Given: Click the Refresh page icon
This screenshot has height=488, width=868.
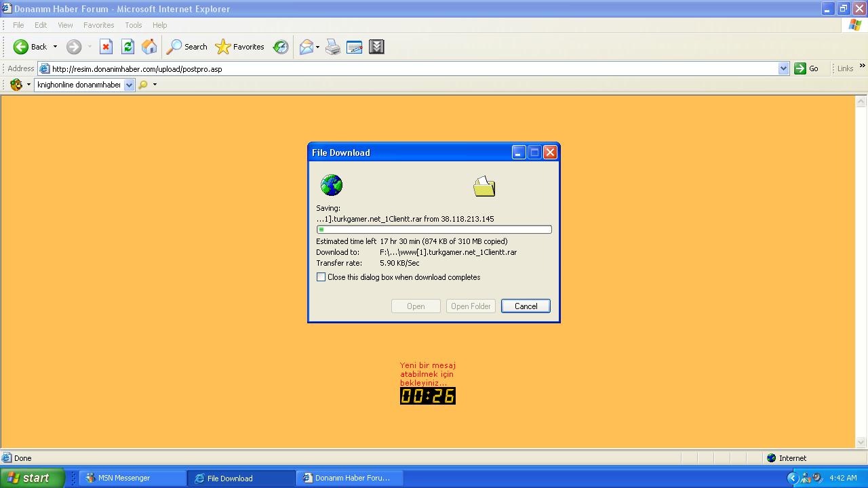Looking at the screenshot, I should (x=127, y=47).
